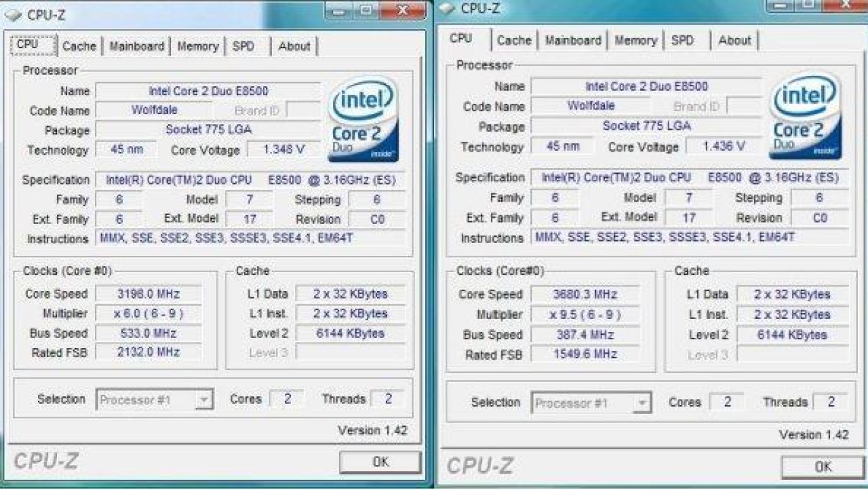The image size is (868, 490).
Task: Click Threads value 2 in right window
Action: pyautogui.click(x=831, y=402)
